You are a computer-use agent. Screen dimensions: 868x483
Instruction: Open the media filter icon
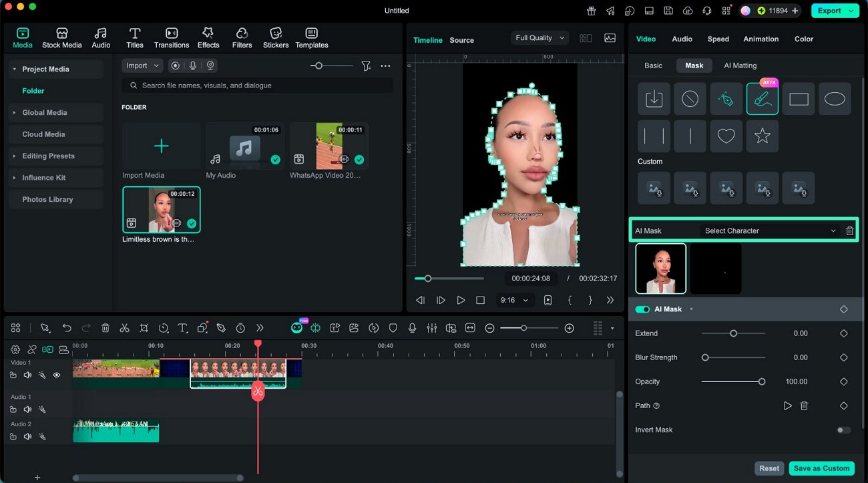click(x=366, y=65)
